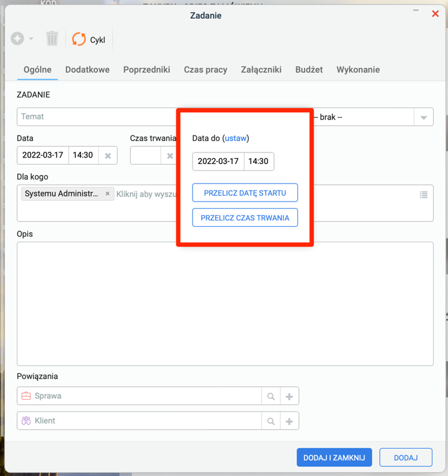Viewport: 448px width, 476px height.
Task: Click the Sprawa input field
Action: pos(139,396)
